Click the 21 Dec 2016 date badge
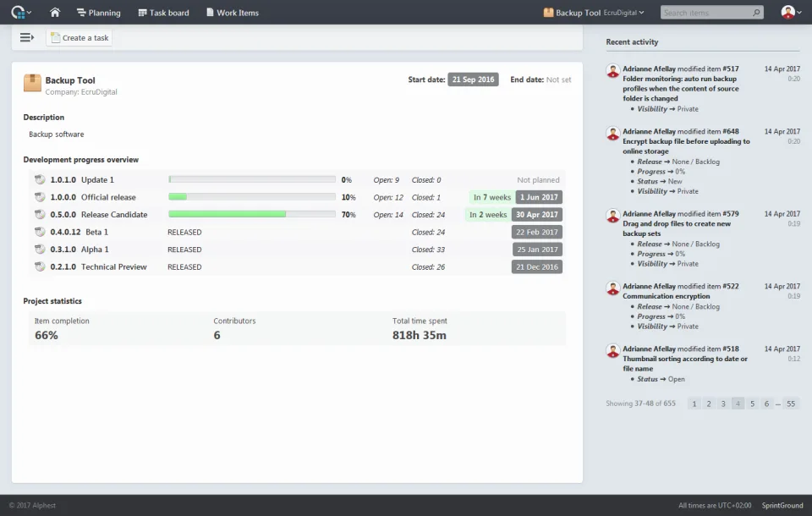This screenshot has width=812, height=516. [536, 266]
